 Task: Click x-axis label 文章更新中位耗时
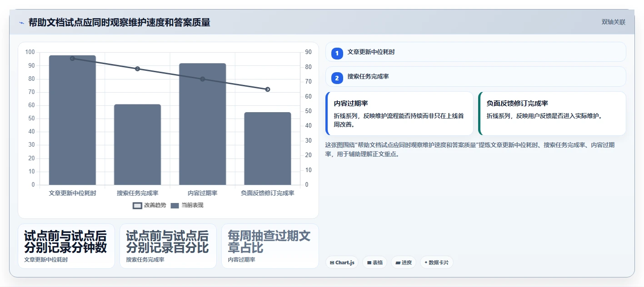click(x=72, y=193)
